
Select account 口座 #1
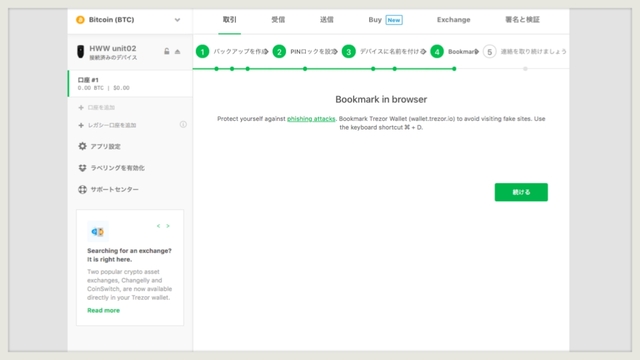click(x=130, y=84)
